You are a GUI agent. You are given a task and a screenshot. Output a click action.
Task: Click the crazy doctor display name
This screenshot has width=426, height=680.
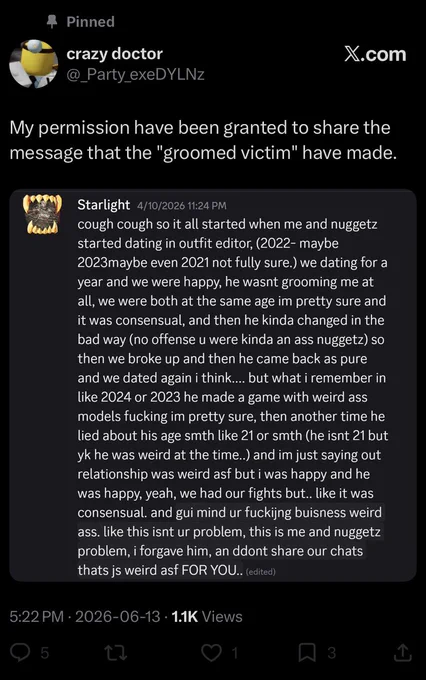point(115,54)
